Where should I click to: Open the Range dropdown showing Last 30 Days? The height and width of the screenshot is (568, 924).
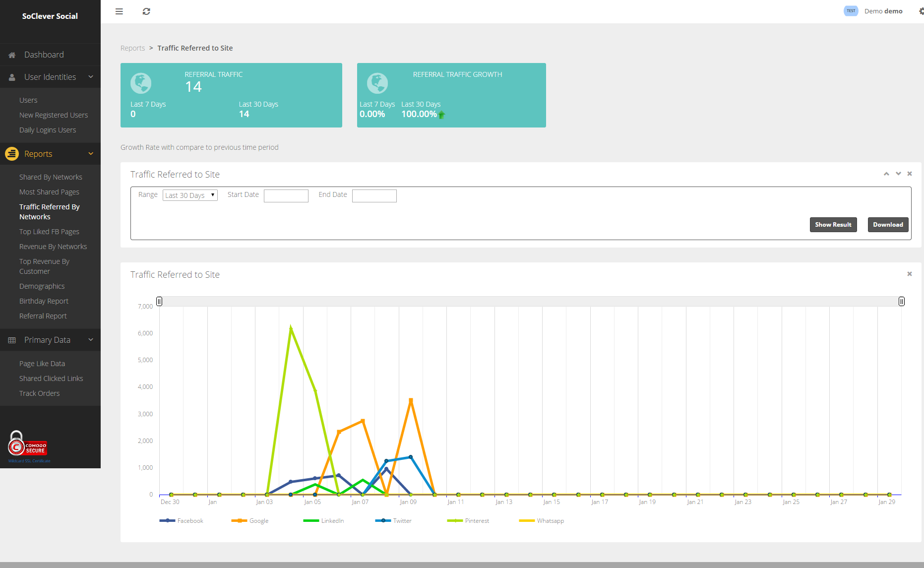tap(190, 195)
